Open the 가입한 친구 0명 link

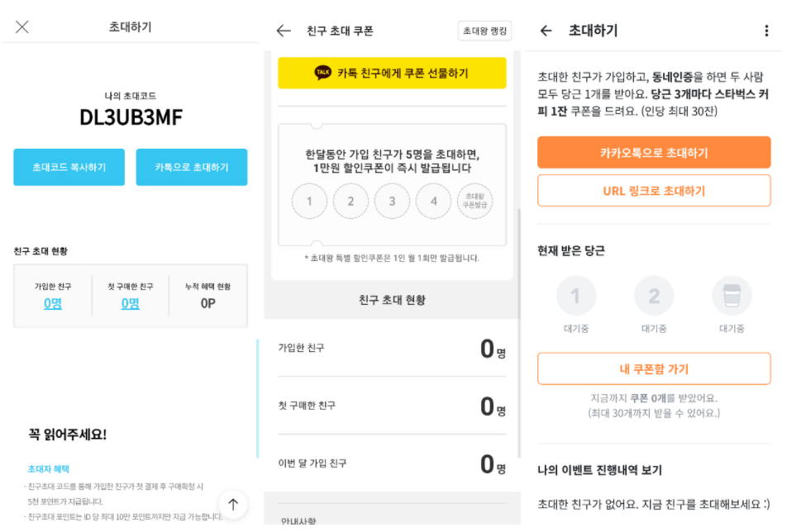pyautogui.click(x=53, y=303)
